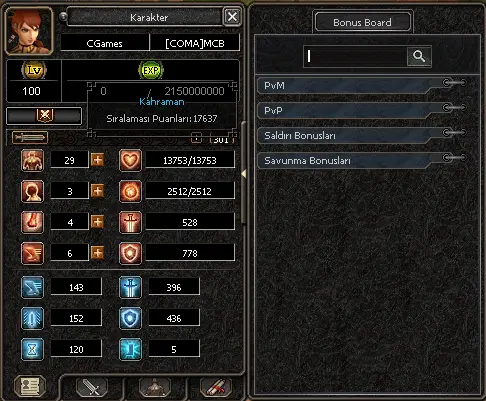Click the Bonus Board search input field
The image size is (486, 401).
tap(355, 56)
